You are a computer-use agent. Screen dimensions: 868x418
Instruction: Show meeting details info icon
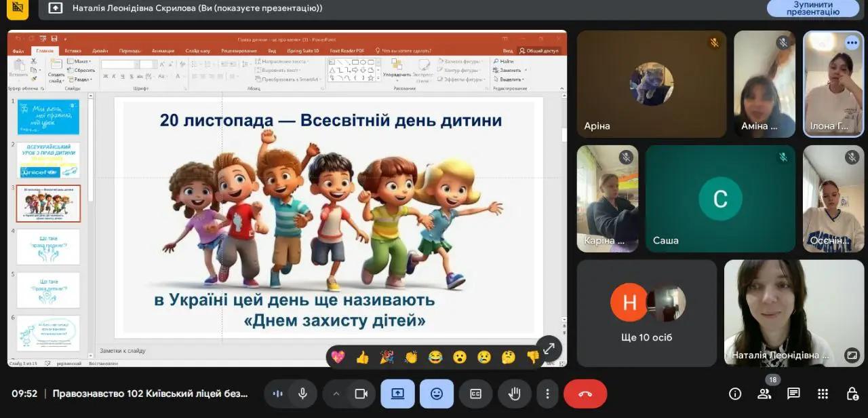point(735,394)
